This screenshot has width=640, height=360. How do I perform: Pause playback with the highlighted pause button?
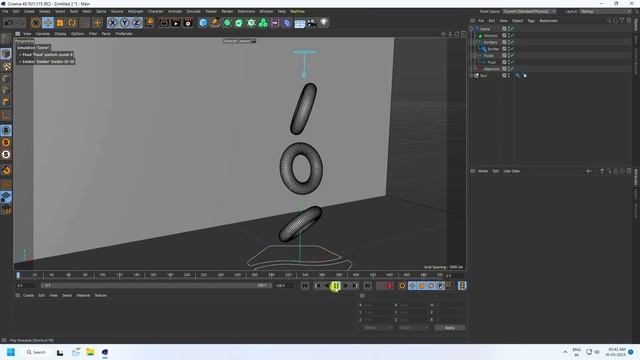pyautogui.click(x=336, y=286)
